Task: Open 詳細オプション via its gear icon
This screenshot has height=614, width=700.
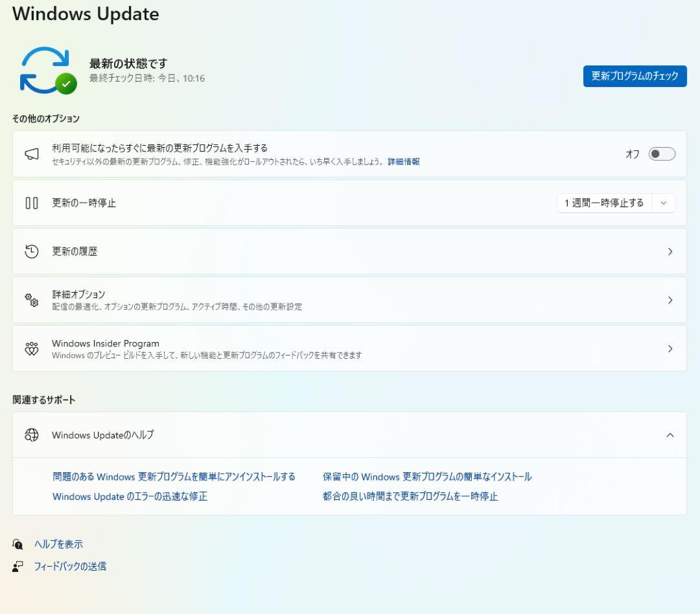Action: tap(32, 300)
